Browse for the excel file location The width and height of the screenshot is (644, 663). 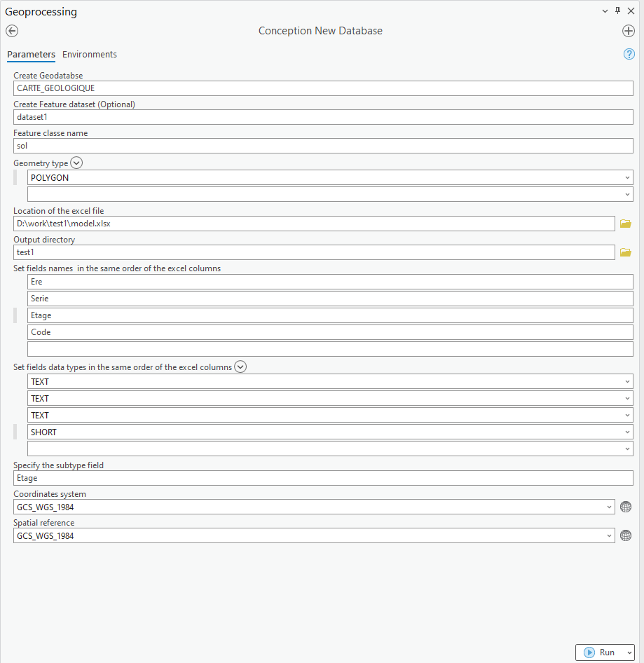[x=625, y=224]
